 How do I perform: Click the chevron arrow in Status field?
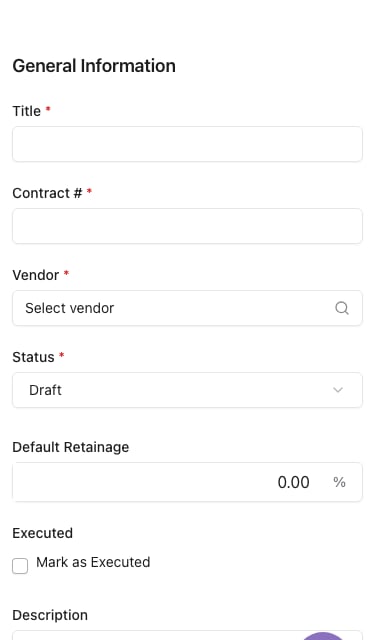(338, 390)
